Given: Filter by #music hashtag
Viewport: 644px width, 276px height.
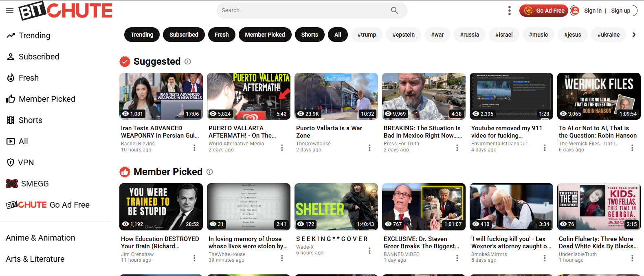Looking at the screenshot, I should point(538,35).
